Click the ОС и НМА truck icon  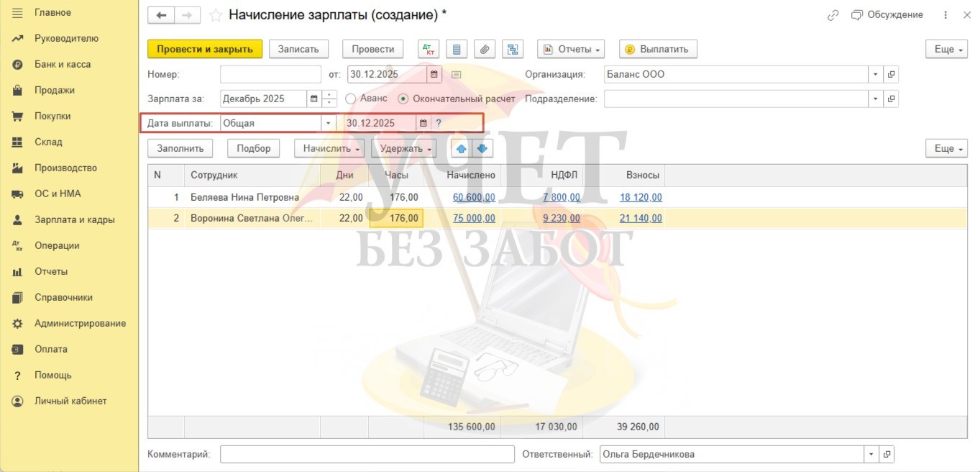point(18,194)
